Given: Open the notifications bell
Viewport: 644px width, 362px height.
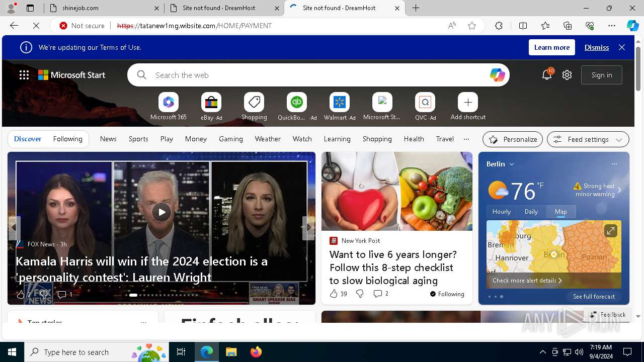Looking at the screenshot, I should tap(547, 75).
